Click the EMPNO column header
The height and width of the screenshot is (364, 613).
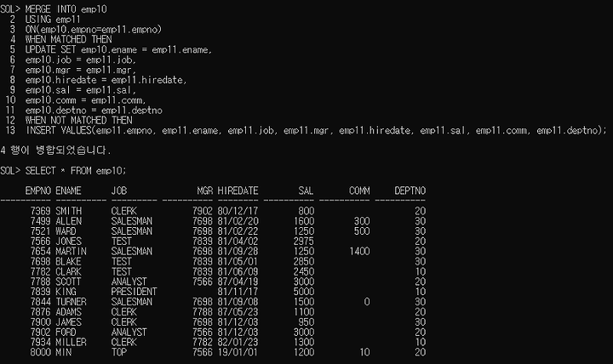click(38, 191)
